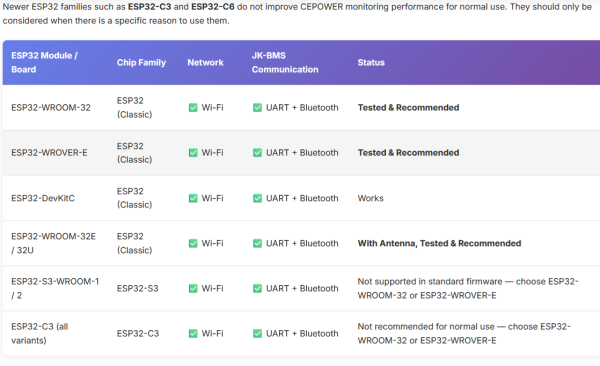
Task: Click the 'ESP32-C3' chip family cell
Action: click(138, 333)
